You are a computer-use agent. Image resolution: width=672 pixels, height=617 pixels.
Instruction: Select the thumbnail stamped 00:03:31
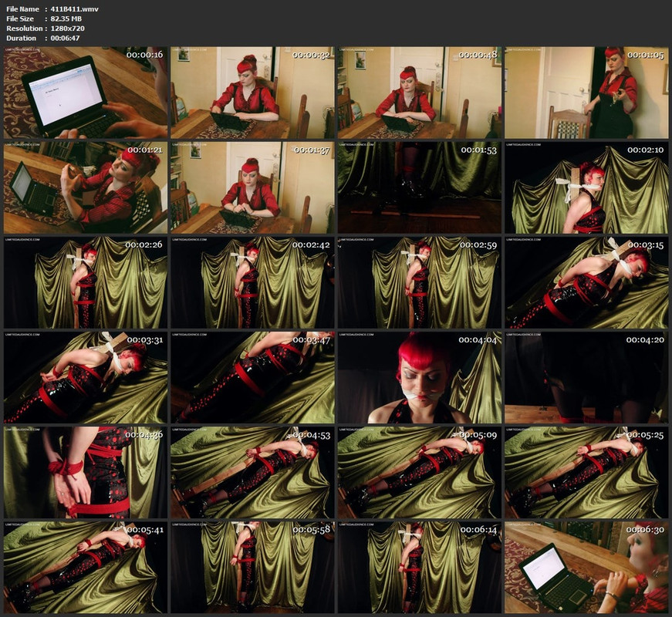click(86, 378)
